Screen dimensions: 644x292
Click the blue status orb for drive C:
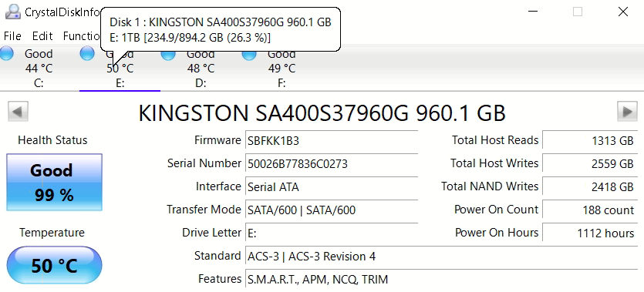(7, 53)
